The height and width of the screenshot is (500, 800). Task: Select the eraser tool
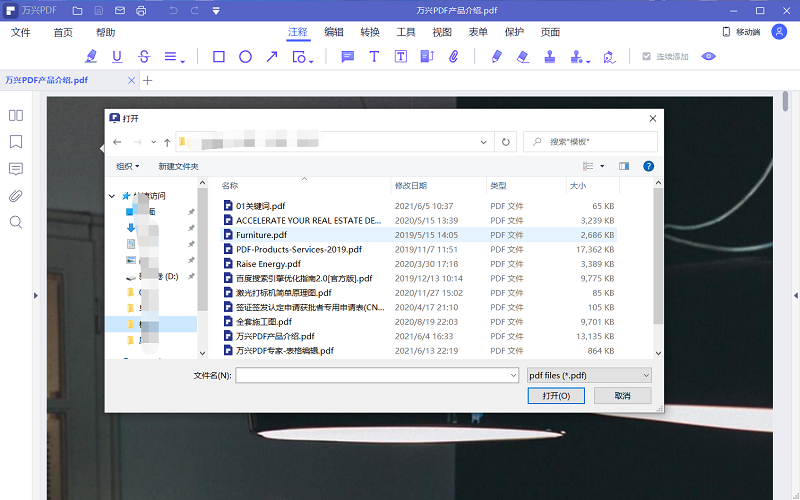tap(522, 57)
